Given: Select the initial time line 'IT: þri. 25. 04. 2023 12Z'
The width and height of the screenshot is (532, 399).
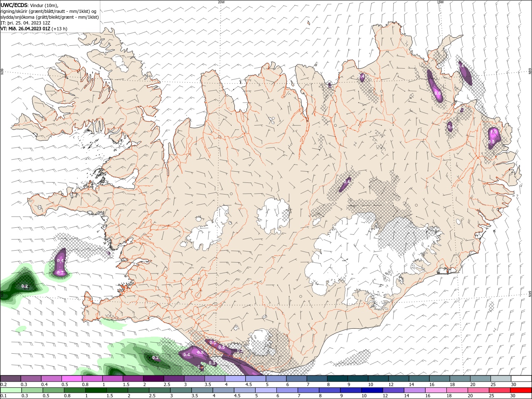Looking at the screenshot, I should pos(26,23).
